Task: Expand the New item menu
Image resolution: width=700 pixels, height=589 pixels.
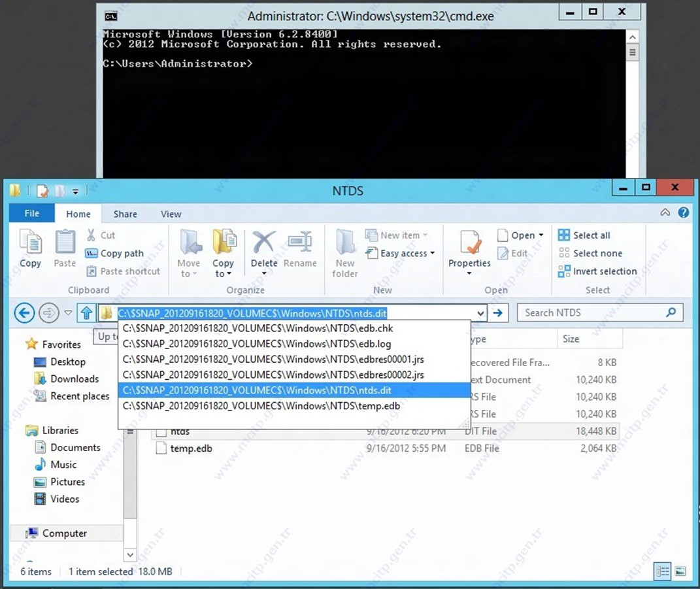Action: coord(397,235)
